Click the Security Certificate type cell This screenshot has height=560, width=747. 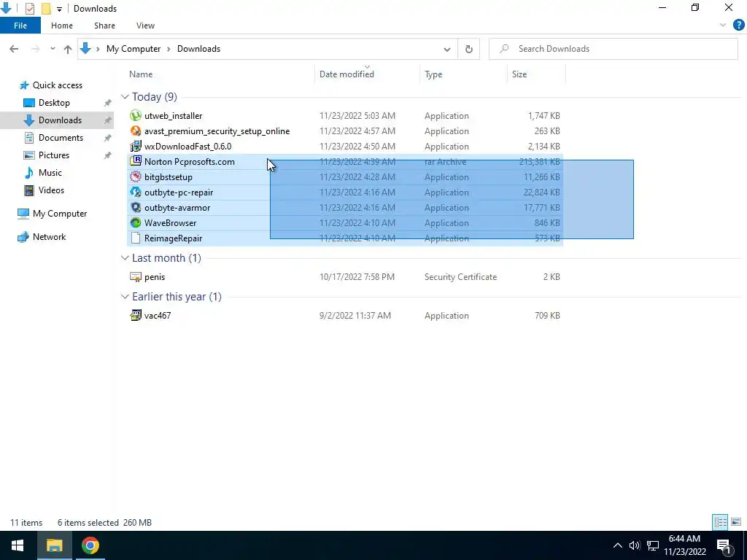tap(461, 276)
